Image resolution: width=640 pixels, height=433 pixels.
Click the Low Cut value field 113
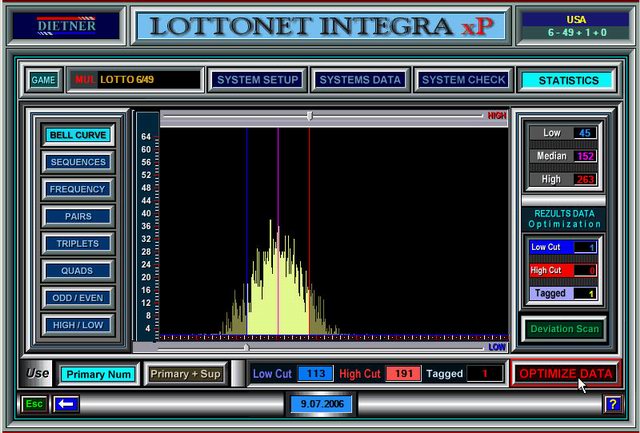315,374
